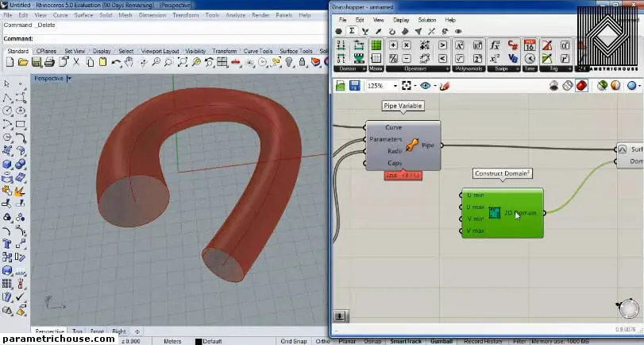
Task: Click the Save icon in Rhino toolbar
Action: 35,62
